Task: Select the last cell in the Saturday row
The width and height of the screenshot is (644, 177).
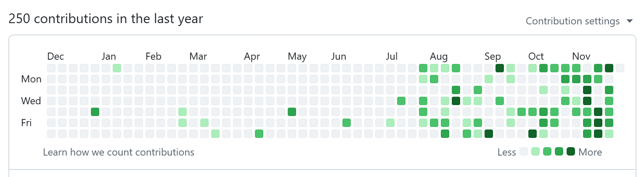Action: click(x=609, y=134)
